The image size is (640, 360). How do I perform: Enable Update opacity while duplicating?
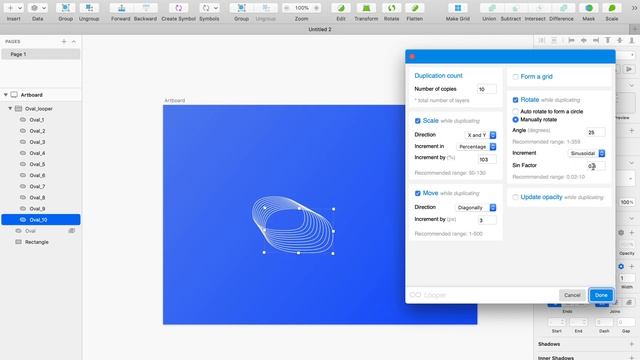coord(516,197)
